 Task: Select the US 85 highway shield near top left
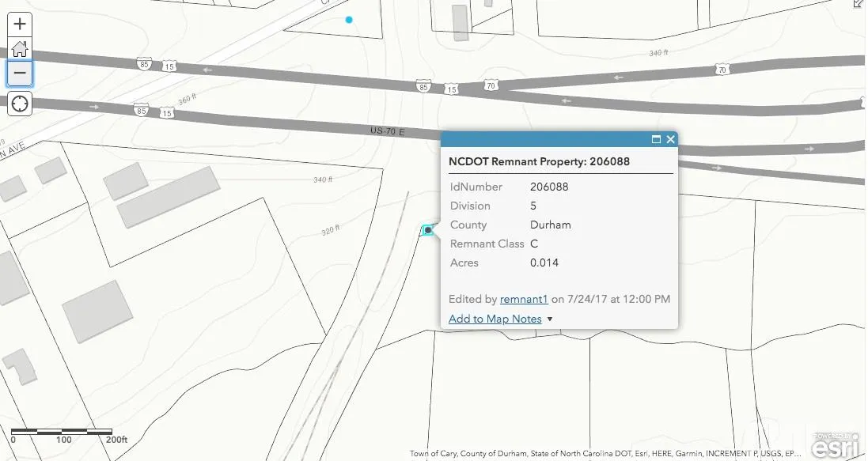(143, 66)
